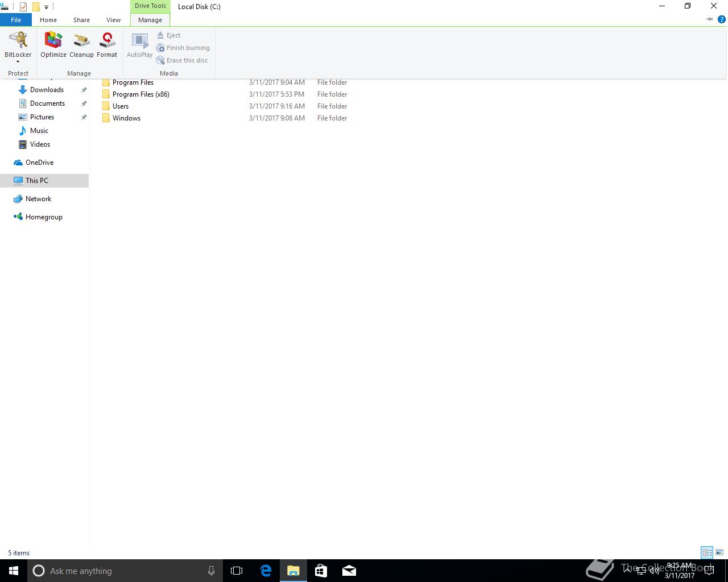Viewport: 728px width, 582px height.
Task: Run the Cleanup tool
Action: pyautogui.click(x=81, y=45)
